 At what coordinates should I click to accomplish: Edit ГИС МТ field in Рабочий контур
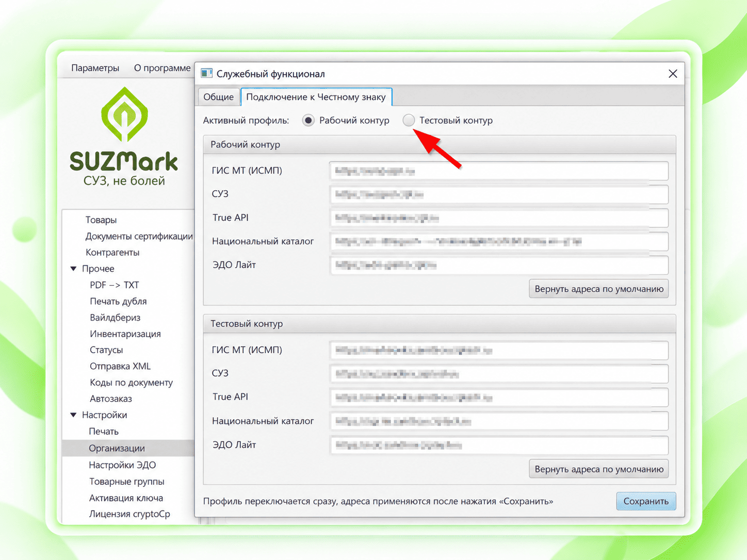click(499, 171)
